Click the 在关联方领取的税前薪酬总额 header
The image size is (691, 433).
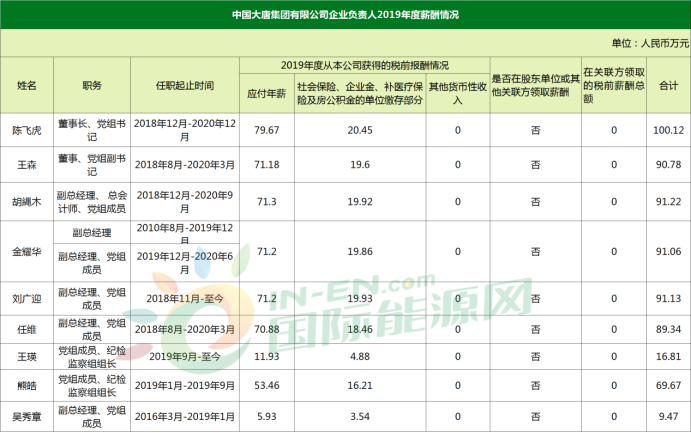[x=614, y=85]
